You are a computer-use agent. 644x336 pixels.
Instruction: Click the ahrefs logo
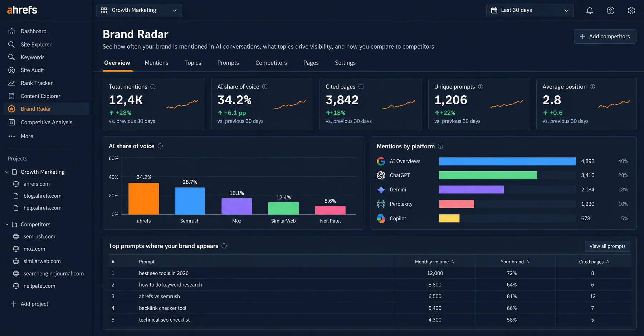(22, 10)
